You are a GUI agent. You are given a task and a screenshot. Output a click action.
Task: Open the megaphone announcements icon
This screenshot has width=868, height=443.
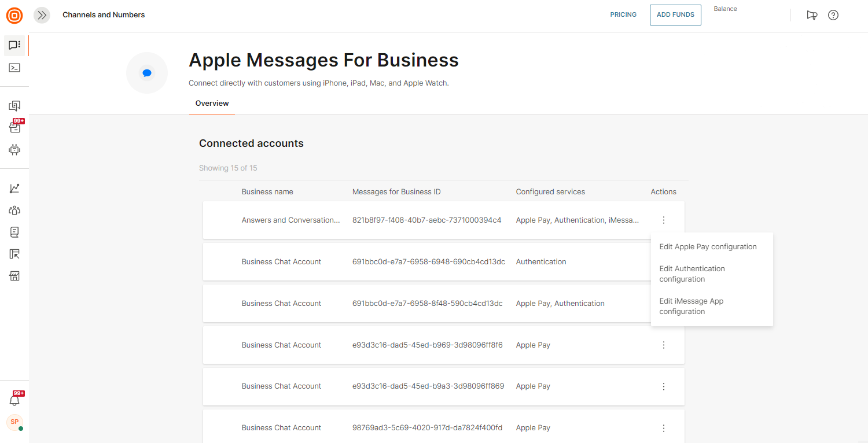(x=812, y=15)
